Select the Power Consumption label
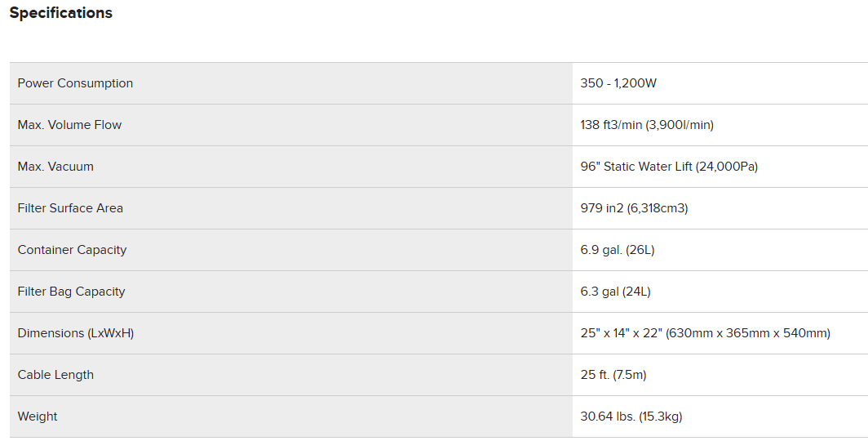This screenshot has width=868, height=441. click(x=75, y=83)
